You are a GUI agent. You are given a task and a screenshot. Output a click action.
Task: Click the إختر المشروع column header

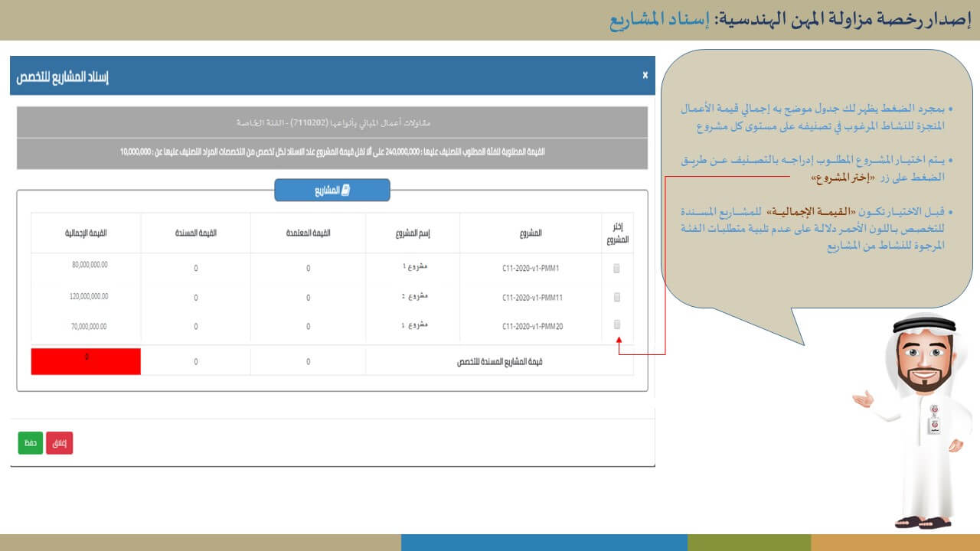[617, 233]
